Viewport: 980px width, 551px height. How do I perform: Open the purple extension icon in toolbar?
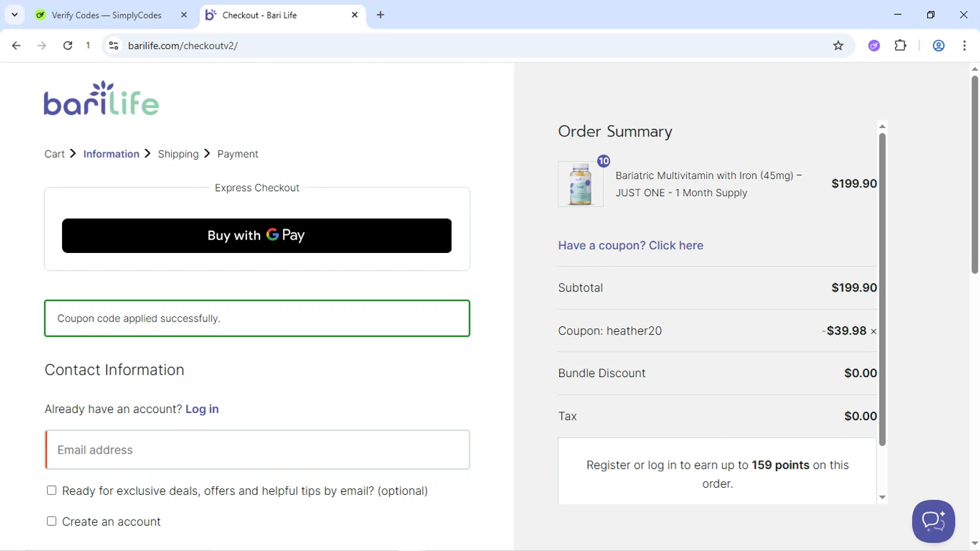tap(874, 46)
